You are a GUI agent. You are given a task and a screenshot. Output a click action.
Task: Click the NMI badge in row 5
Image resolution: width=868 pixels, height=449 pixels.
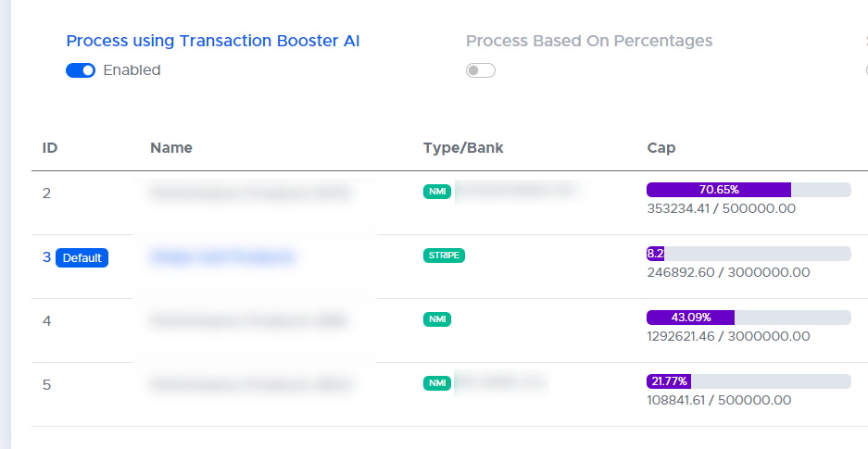tap(436, 382)
